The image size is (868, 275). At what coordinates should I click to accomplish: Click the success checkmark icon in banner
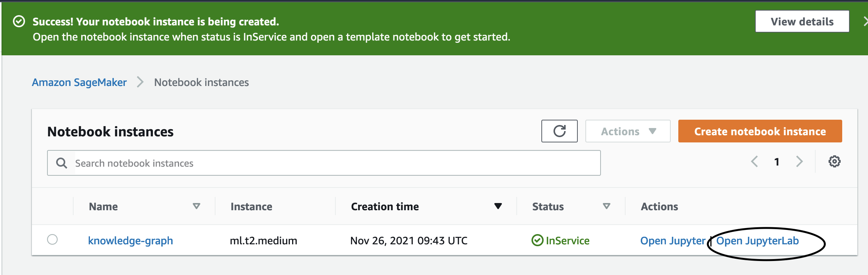(x=19, y=22)
